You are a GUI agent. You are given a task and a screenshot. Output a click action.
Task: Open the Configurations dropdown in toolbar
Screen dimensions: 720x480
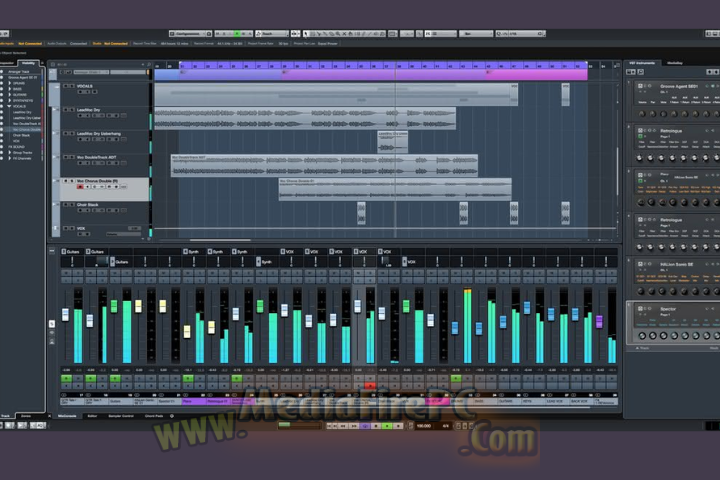[x=187, y=34]
